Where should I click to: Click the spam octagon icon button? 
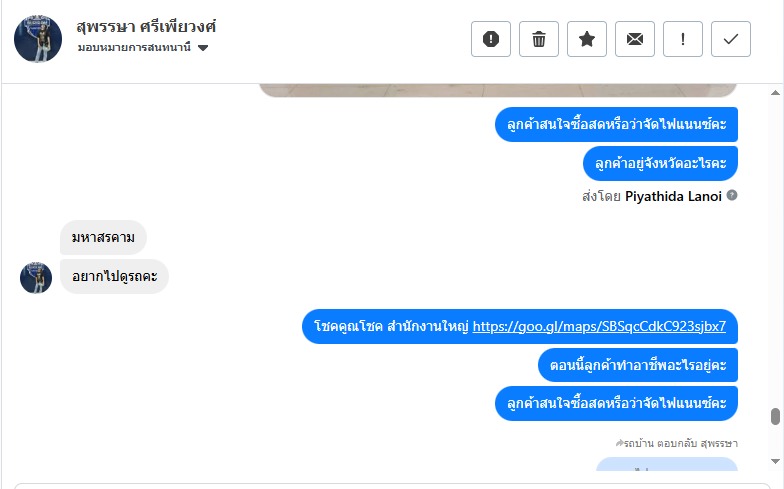pyautogui.click(x=491, y=39)
